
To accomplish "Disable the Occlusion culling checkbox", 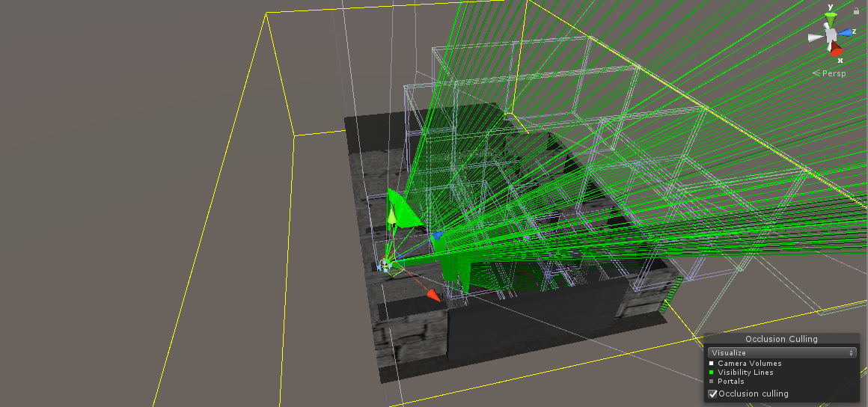I will point(713,394).
